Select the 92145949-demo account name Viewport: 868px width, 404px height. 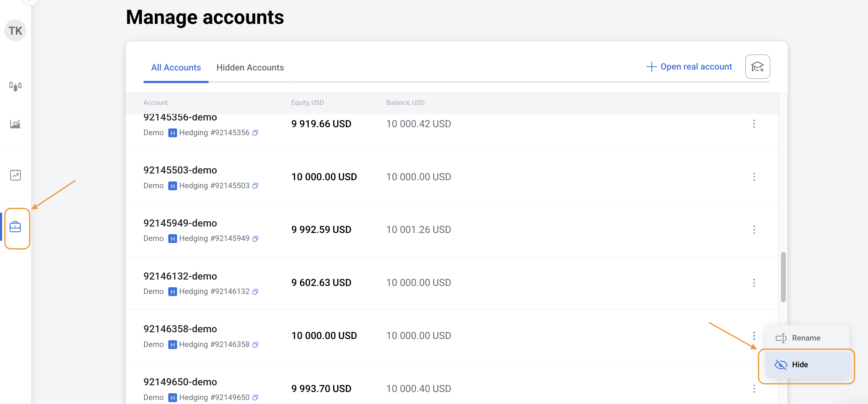[x=180, y=223]
